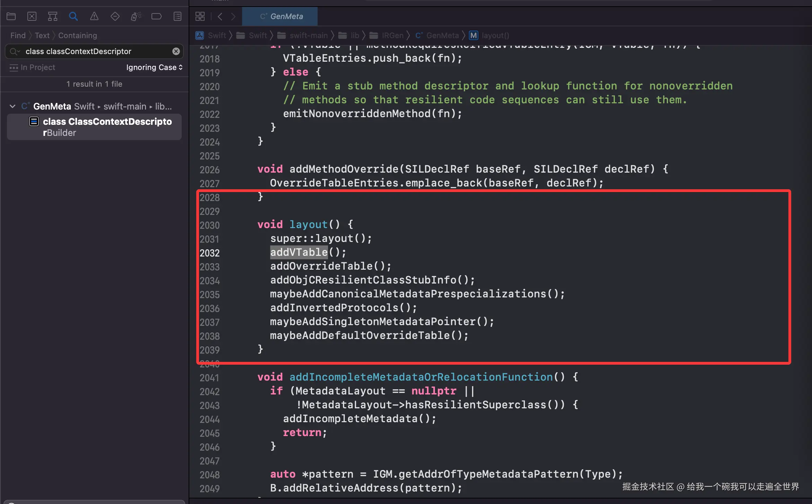This screenshot has width=812, height=504.
Task: Open the Issue navigator warning icon
Action: tap(94, 16)
